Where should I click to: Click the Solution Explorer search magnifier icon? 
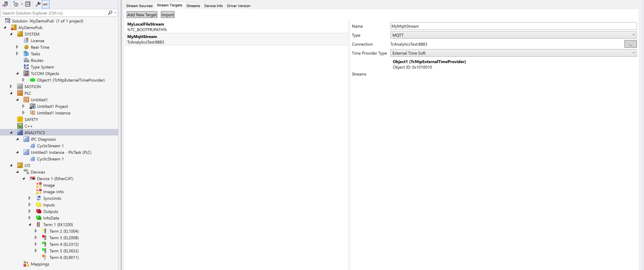point(110,13)
